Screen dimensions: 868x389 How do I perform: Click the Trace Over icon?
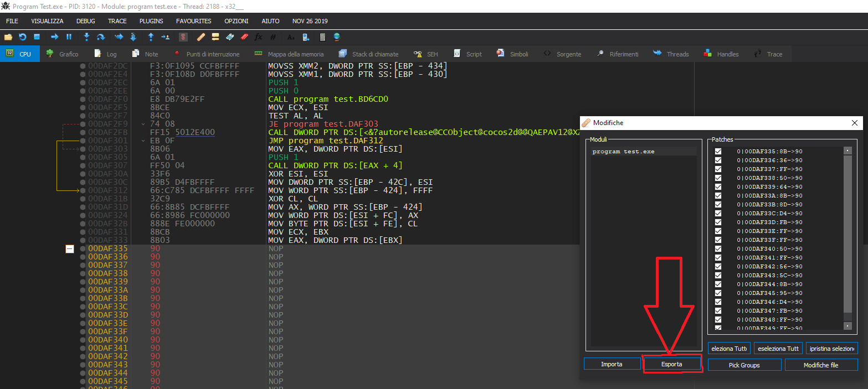pyautogui.click(x=133, y=37)
